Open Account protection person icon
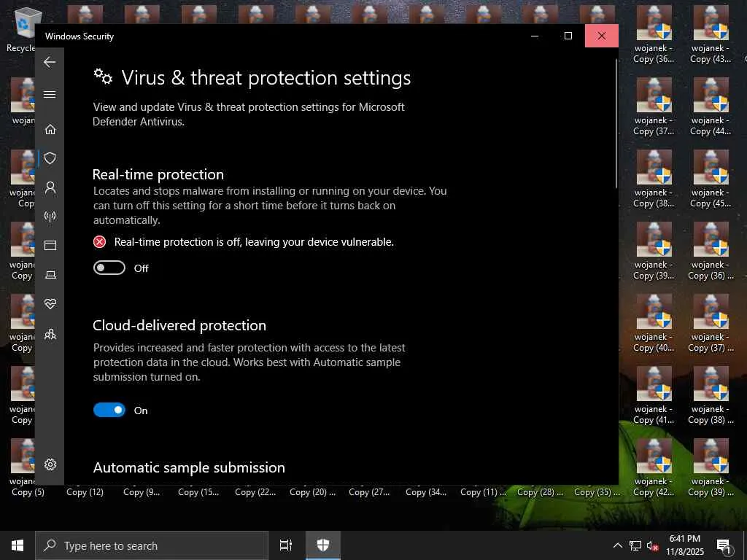The height and width of the screenshot is (560, 747). tap(50, 187)
